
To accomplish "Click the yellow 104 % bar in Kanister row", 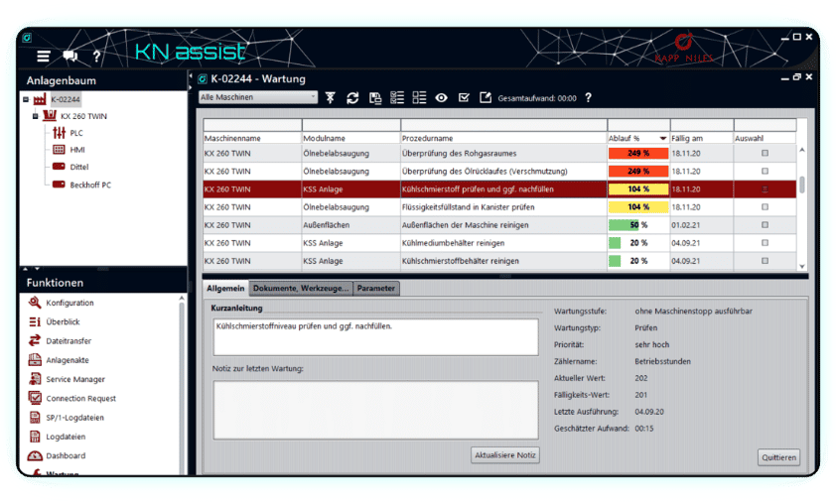I will tap(638, 206).
